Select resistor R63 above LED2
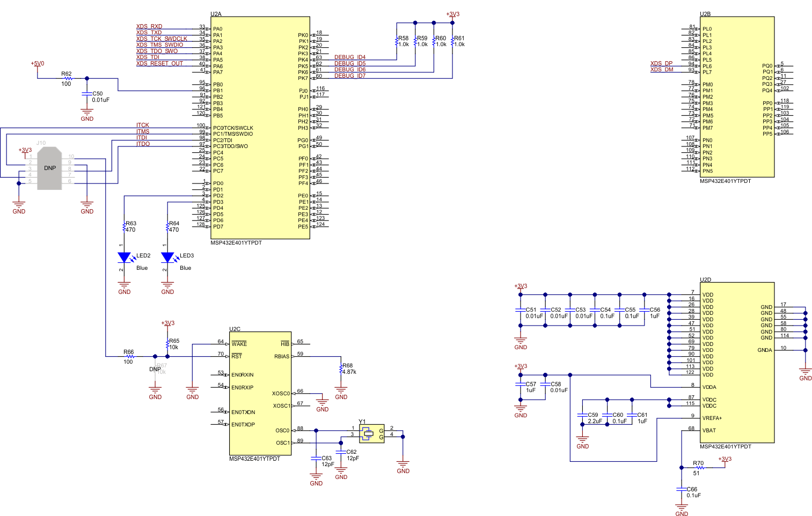The height and width of the screenshot is (516, 812). (125, 227)
